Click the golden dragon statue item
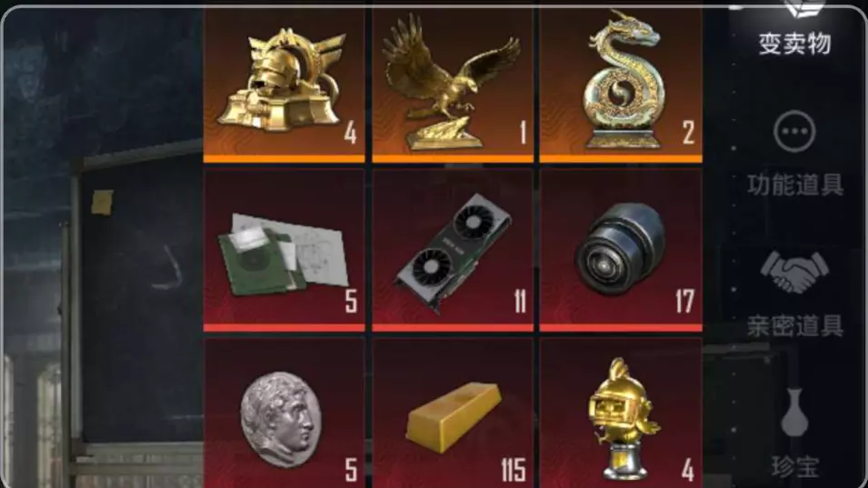This screenshot has height=488, width=868. coord(621,85)
